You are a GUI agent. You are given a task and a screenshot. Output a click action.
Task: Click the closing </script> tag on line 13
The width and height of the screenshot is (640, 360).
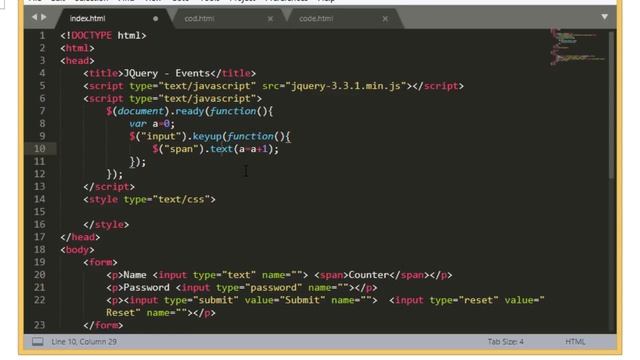109,187
